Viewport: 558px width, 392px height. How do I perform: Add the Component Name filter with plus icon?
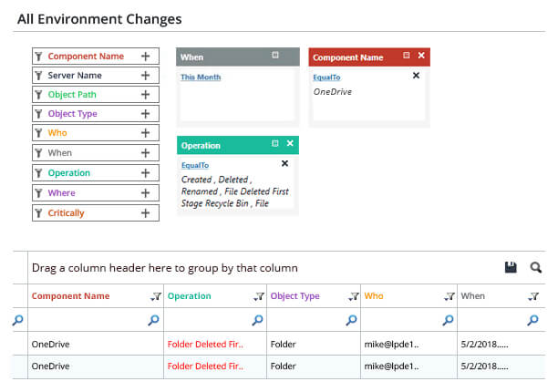click(145, 57)
